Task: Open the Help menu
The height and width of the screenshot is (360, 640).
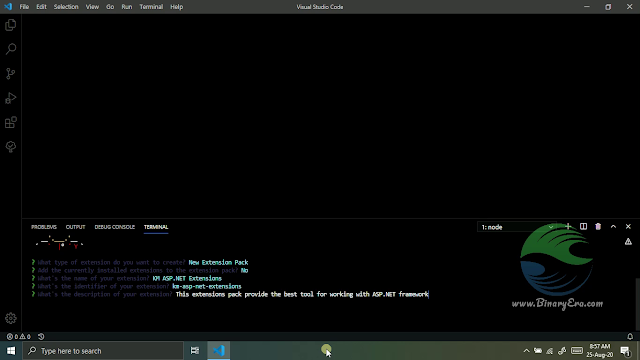Action: (176, 7)
